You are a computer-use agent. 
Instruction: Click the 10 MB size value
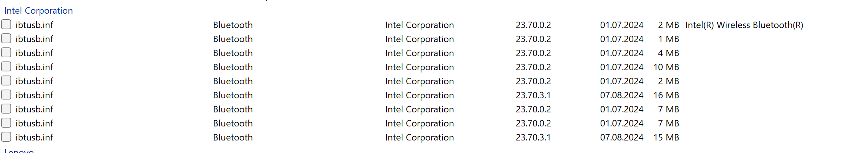(666, 67)
